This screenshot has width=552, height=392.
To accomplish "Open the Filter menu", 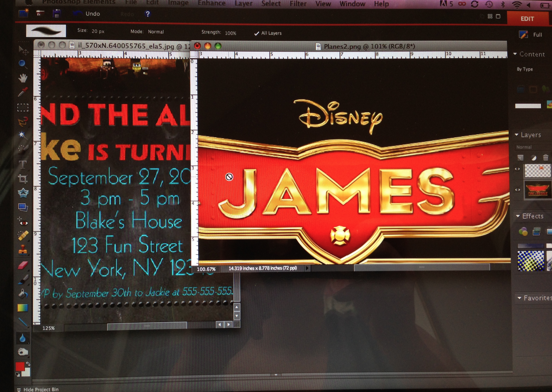I will [298, 4].
